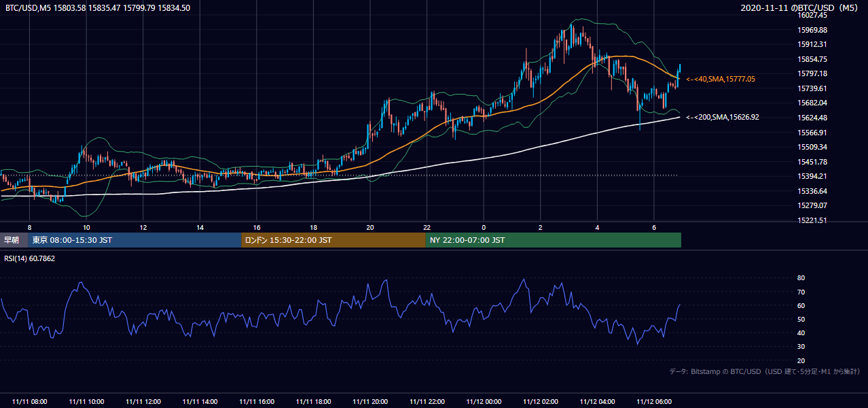The height and width of the screenshot is (408, 868).
Task: Click RSI axis level 40
Action: (801, 333)
